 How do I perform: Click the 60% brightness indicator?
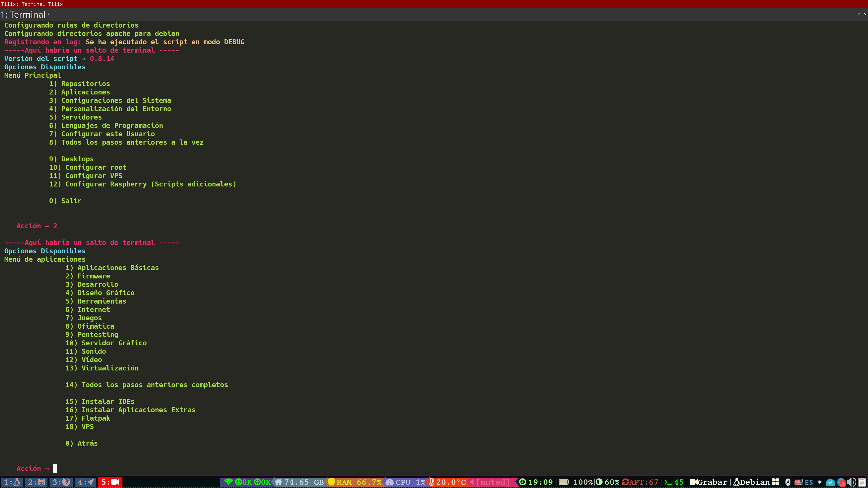click(x=608, y=482)
